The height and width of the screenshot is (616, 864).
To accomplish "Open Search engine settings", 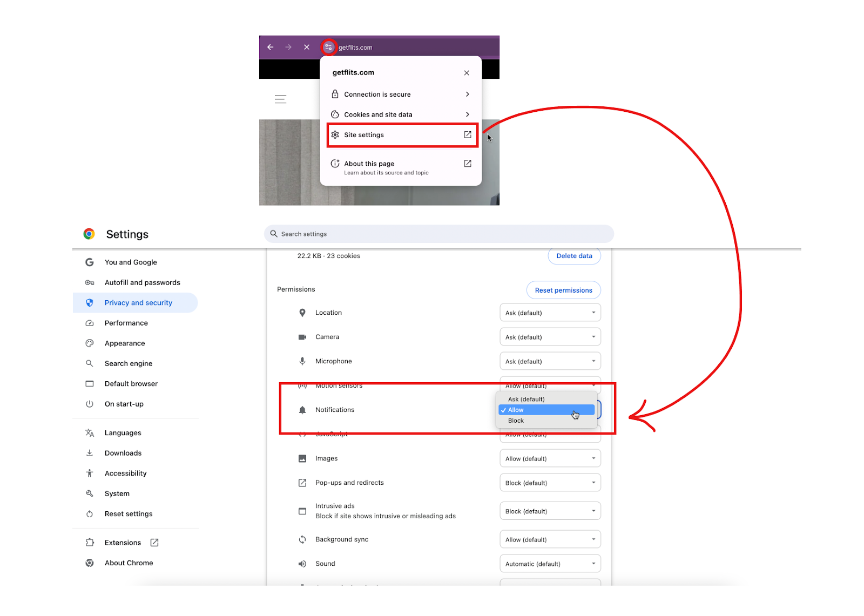I will (135, 363).
